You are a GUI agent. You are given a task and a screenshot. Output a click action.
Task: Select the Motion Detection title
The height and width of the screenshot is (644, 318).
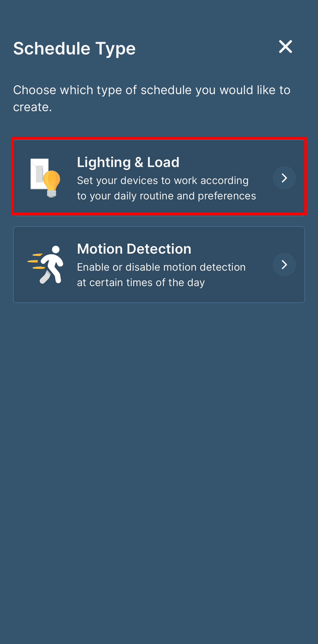[x=134, y=249]
